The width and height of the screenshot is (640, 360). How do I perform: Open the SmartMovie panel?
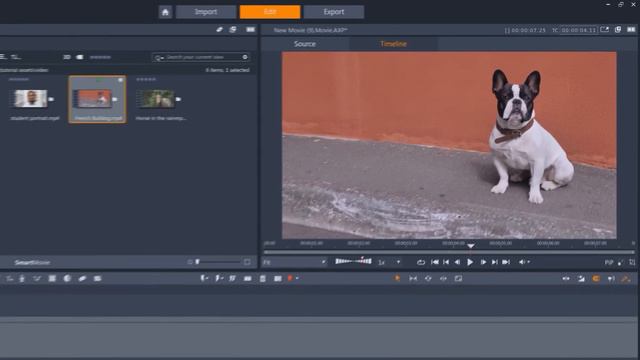click(32, 262)
